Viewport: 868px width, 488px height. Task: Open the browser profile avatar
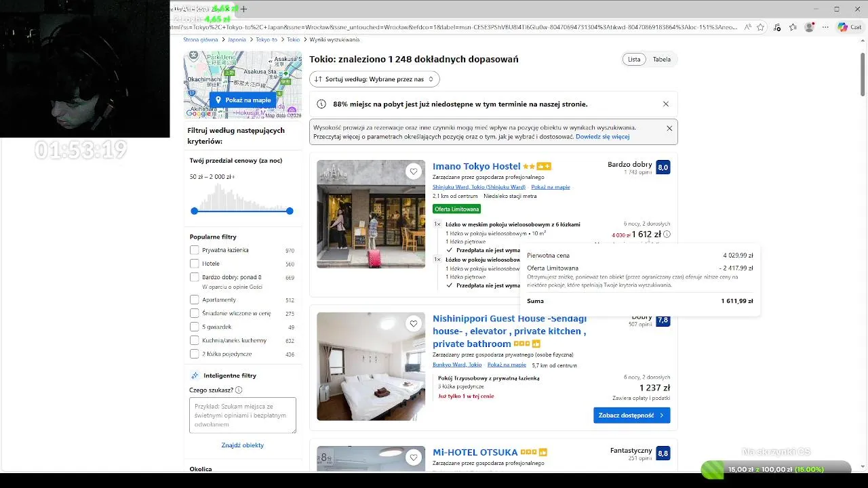(809, 27)
